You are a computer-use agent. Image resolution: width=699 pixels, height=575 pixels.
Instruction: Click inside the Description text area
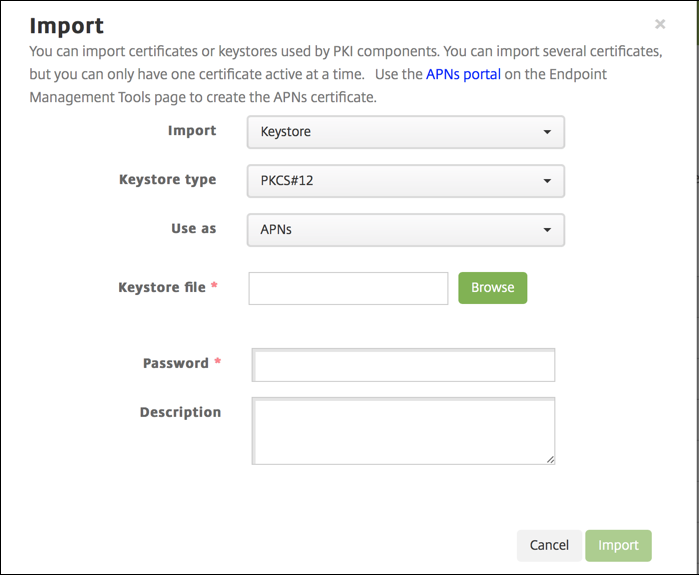(404, 431)
